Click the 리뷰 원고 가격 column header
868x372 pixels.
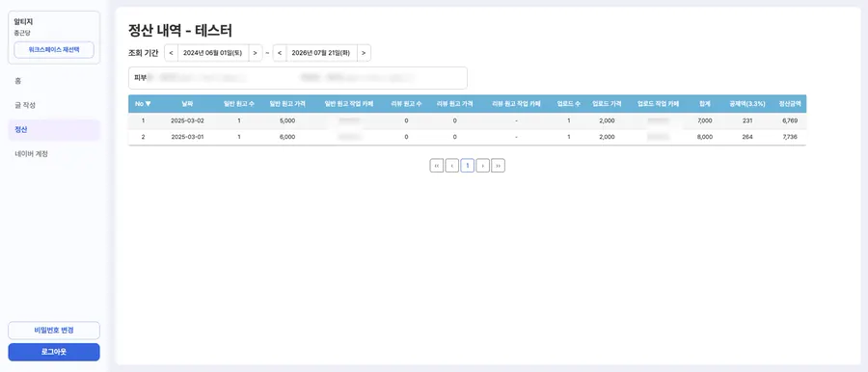(x=454, y=104)
